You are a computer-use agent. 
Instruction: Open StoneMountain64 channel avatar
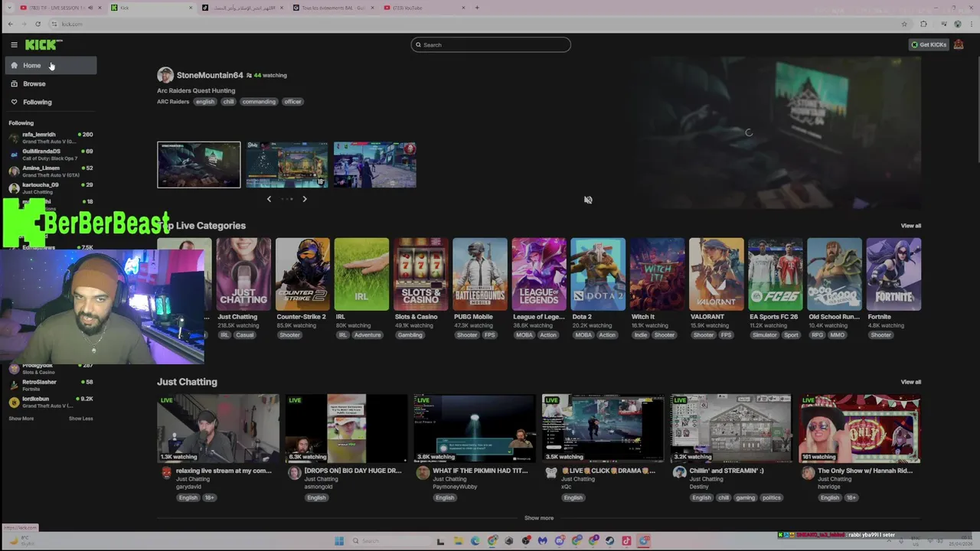click(165, 75)
